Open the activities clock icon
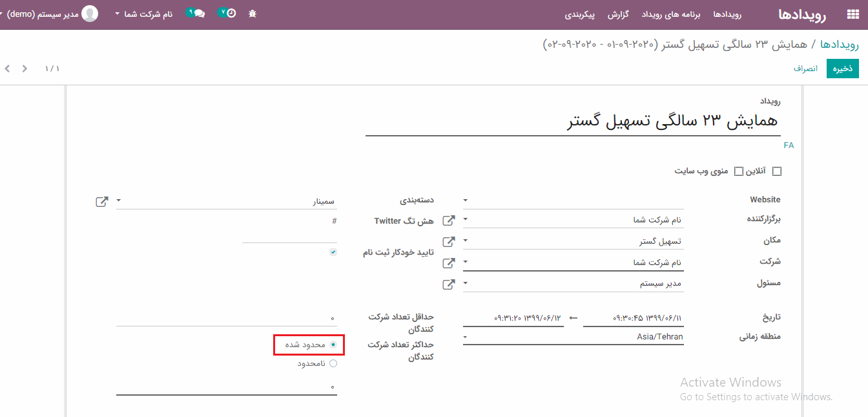 pos(227,13)
